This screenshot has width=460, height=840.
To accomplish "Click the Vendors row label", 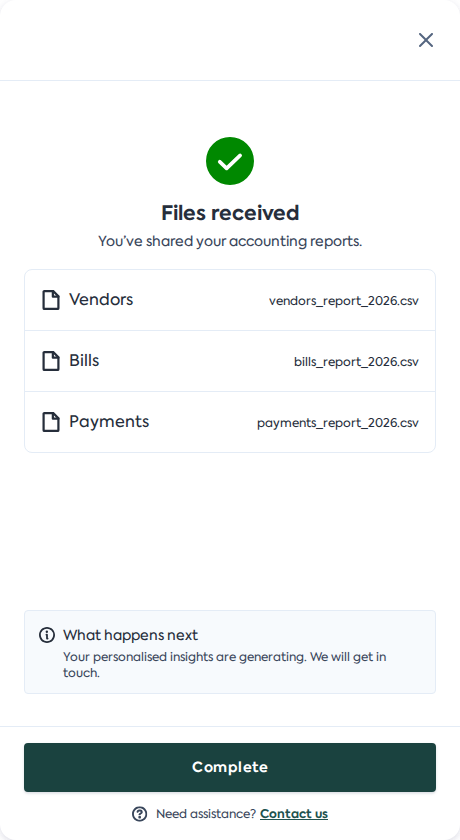I will point(101,299).
